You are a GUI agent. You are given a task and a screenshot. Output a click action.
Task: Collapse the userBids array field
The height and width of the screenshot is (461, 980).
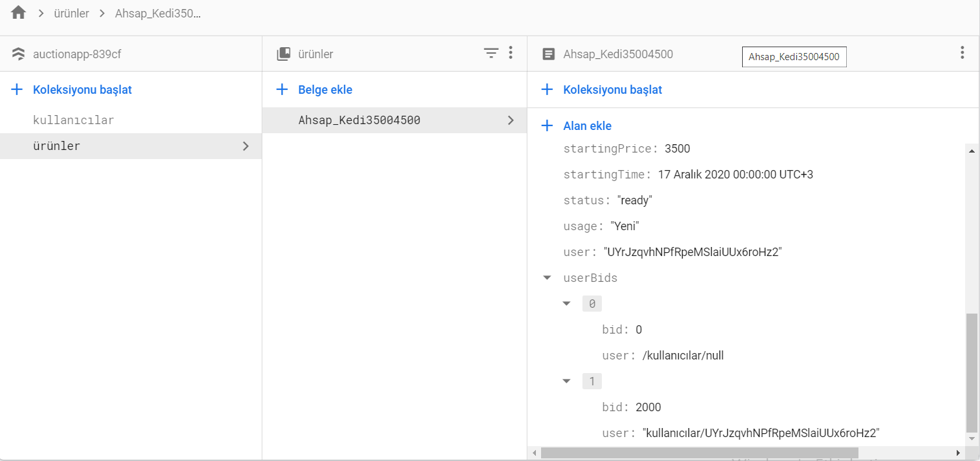click(548, 278)
